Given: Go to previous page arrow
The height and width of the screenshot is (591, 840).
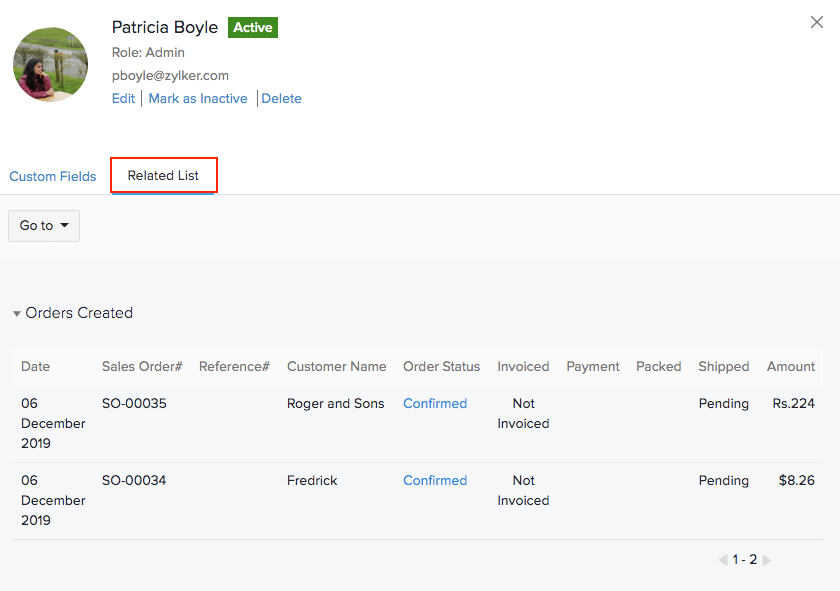Looking at the screenshot, I should (x=723, y=561).
